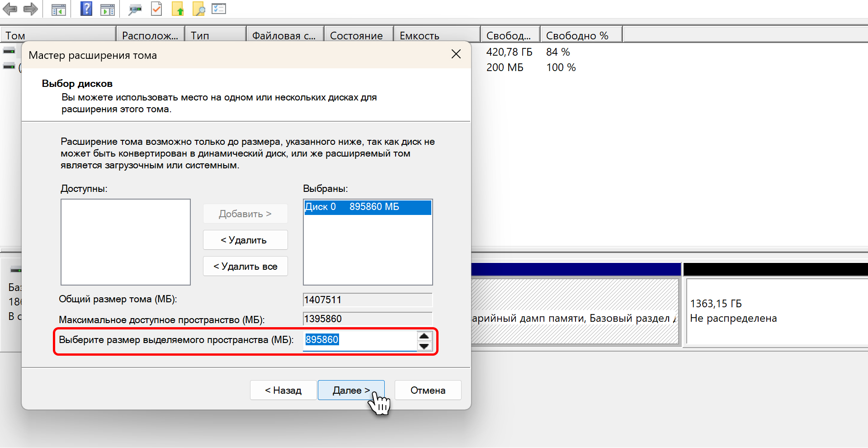
Task: Click 'Далее >' to continue the wizard
Action: pos(351,390)
